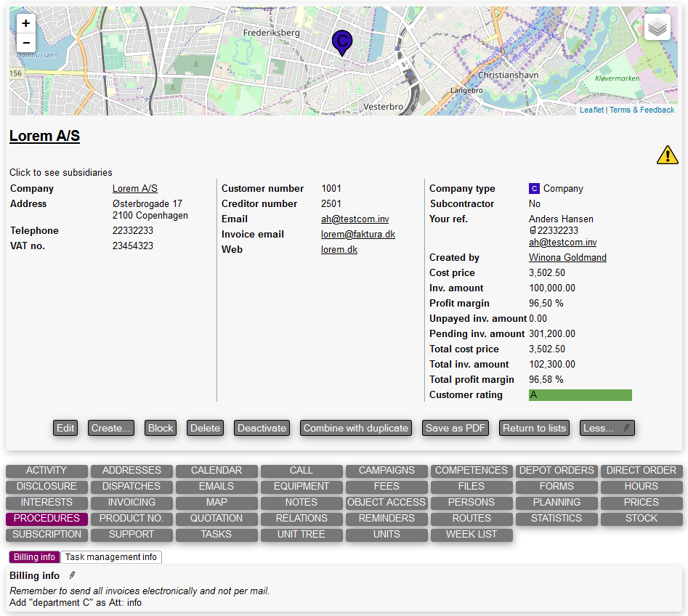Open the INVOICING section

pos(131,503)
